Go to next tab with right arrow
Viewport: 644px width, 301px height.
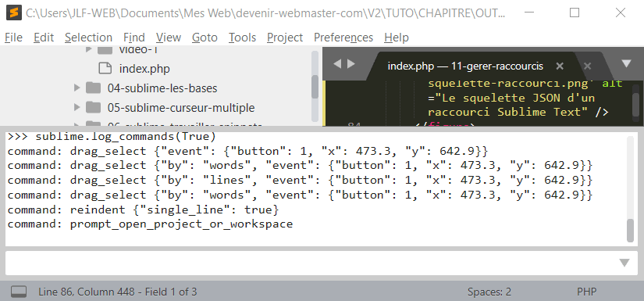[x=351, y=64]
